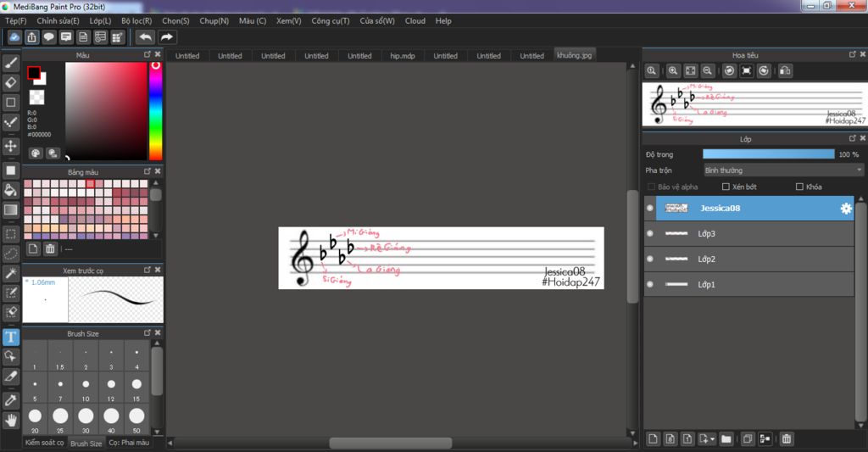Select brush size 10
Viewport: 868px width, 452px height.
(x=86, y=388)
